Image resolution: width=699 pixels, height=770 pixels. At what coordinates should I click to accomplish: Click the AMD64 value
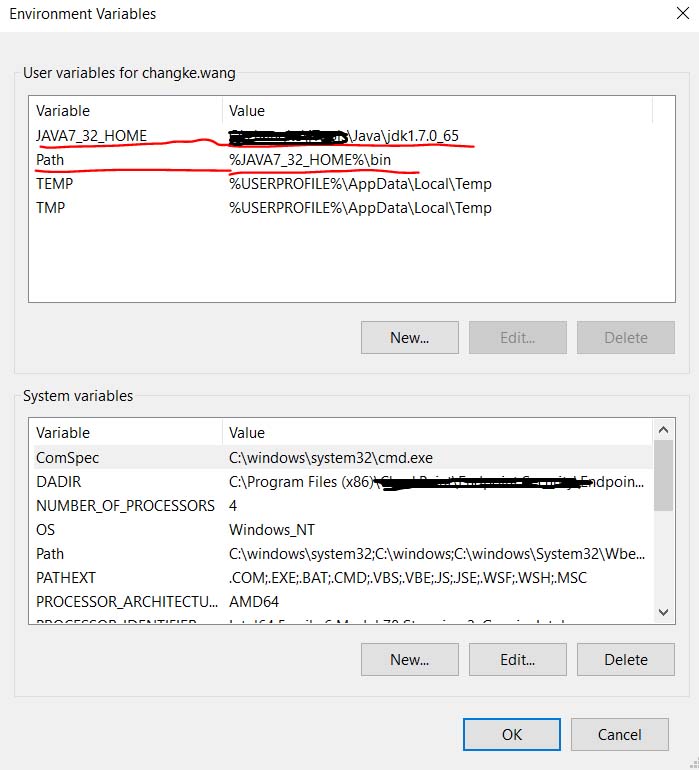click(253, 602)
